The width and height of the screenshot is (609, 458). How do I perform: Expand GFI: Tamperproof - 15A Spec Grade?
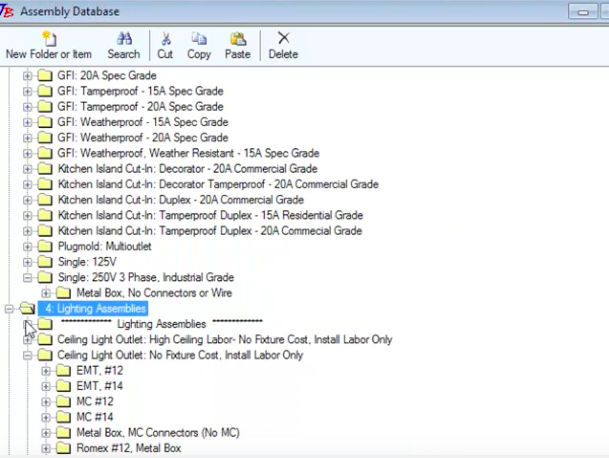[27, 91]
